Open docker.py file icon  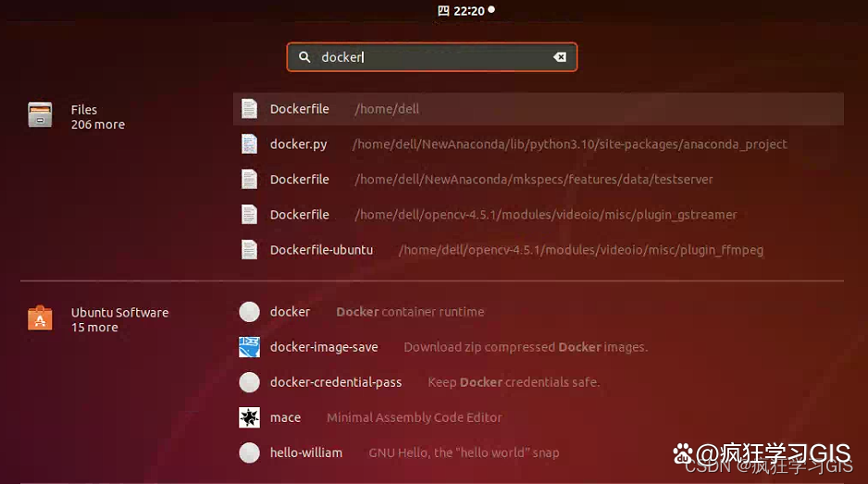pyautogui.click(x=249, y=144)
